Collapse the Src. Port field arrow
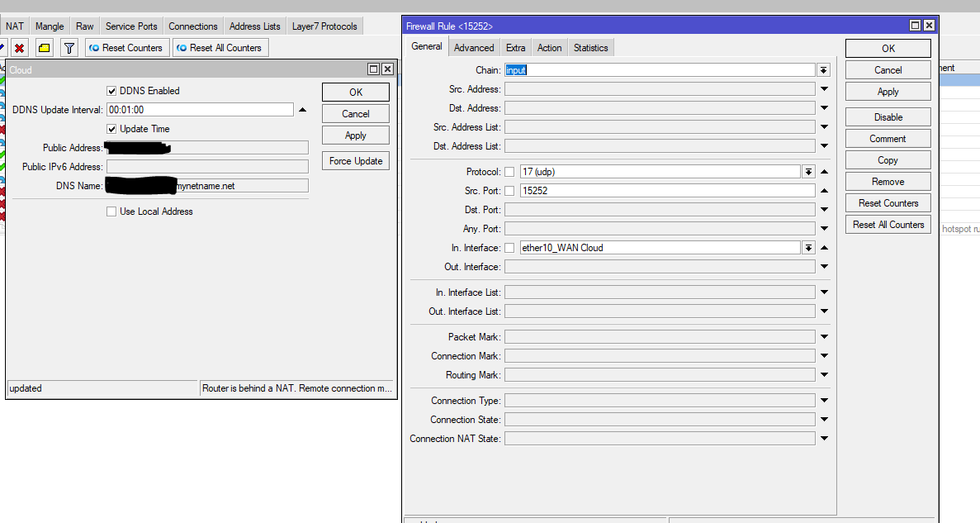 pyautogui.click(x=825, y=191)
